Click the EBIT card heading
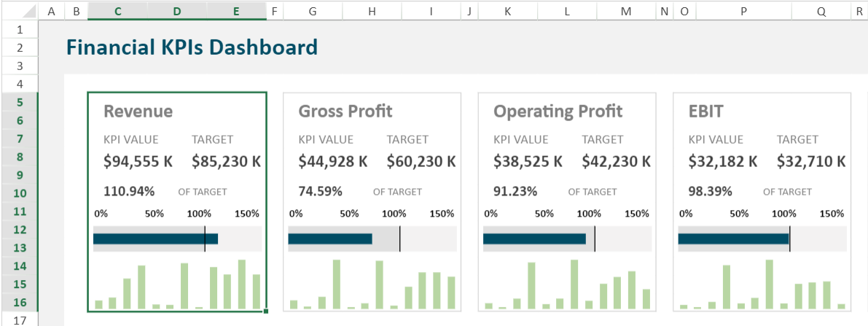Viewport: 868px width, 326px height. point(705,112)
